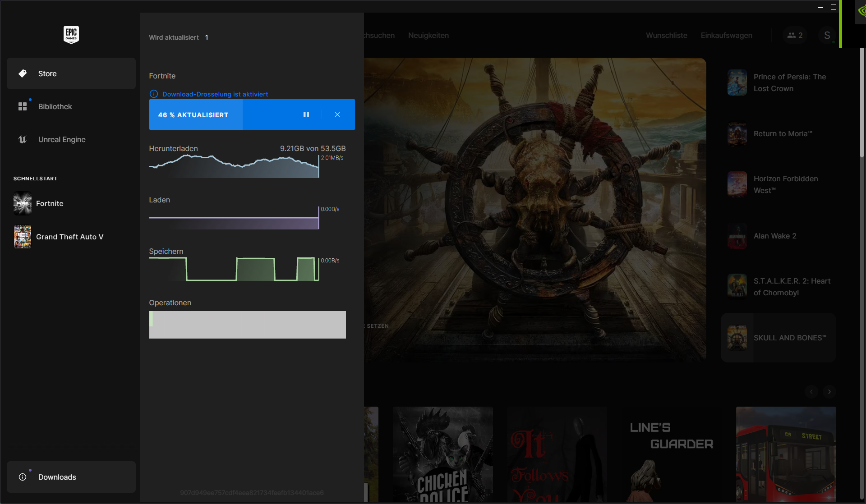This screenshot has width=866, height=504.
Task: Open the Einkaufswagen
Action: pyautogui.click(x=726, y=35)
